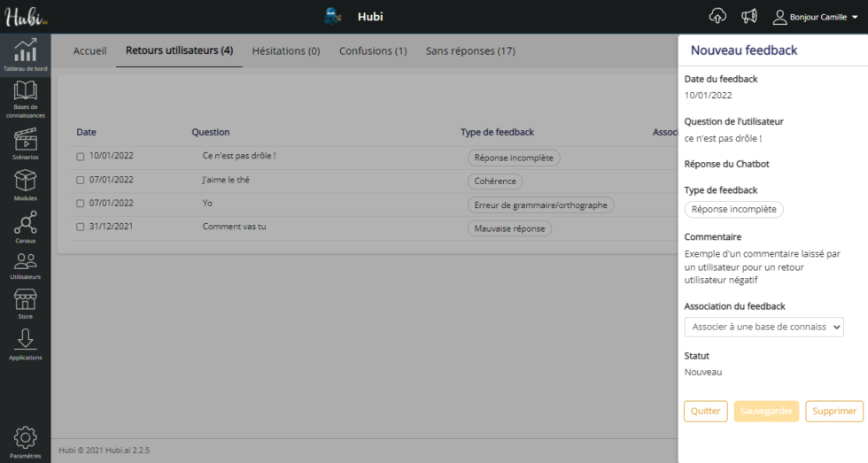
Task: Check the box for the 10/01/2022 feedback
Action: (x=81, y=157)
